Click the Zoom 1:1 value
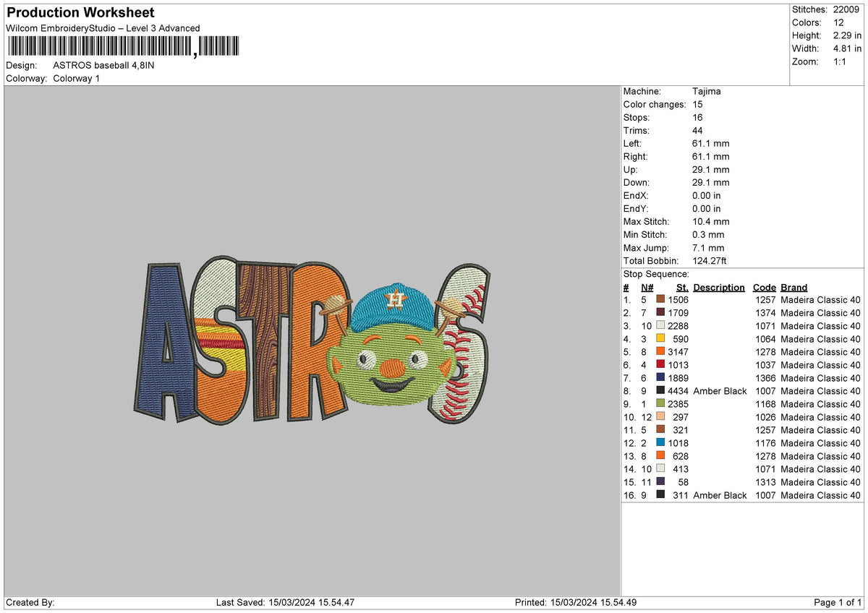Image resolution: width=868 pixels, height=613 pixels. tap(840, 61)
